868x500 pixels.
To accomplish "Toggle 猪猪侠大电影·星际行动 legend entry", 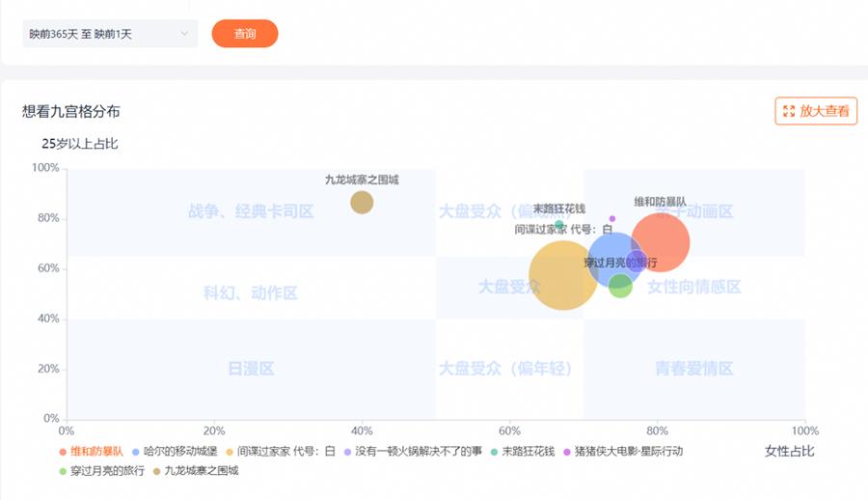I will coord(627,451).
